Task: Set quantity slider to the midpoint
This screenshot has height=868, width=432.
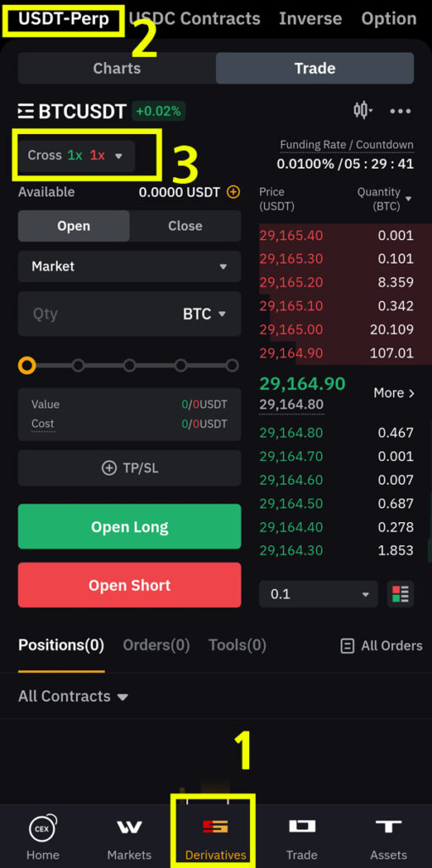Action: [x=130, y=365]
